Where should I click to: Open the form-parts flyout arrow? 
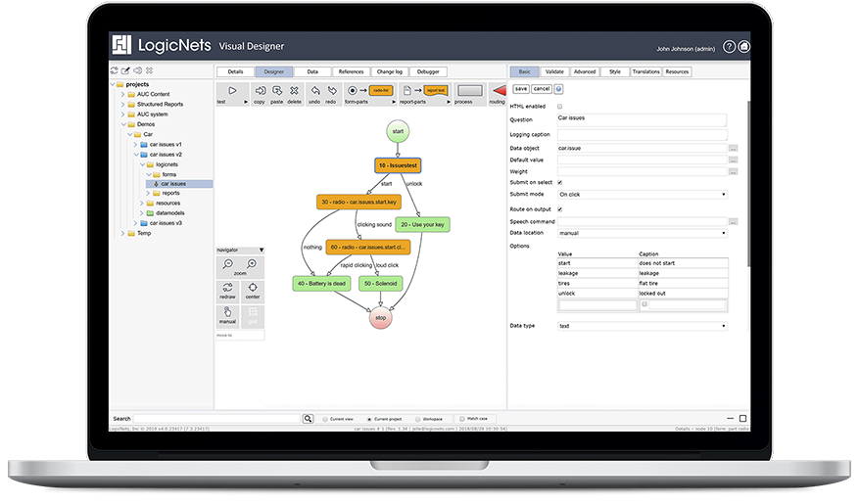(394, 102)
